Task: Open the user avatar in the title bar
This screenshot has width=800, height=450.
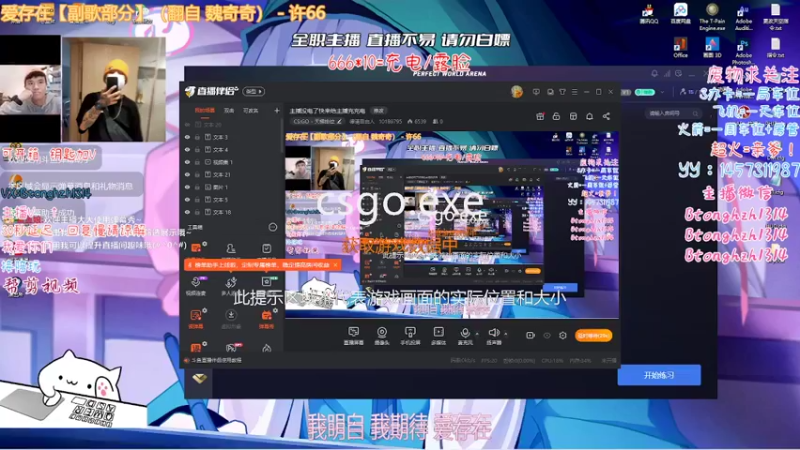Action: 516,91
